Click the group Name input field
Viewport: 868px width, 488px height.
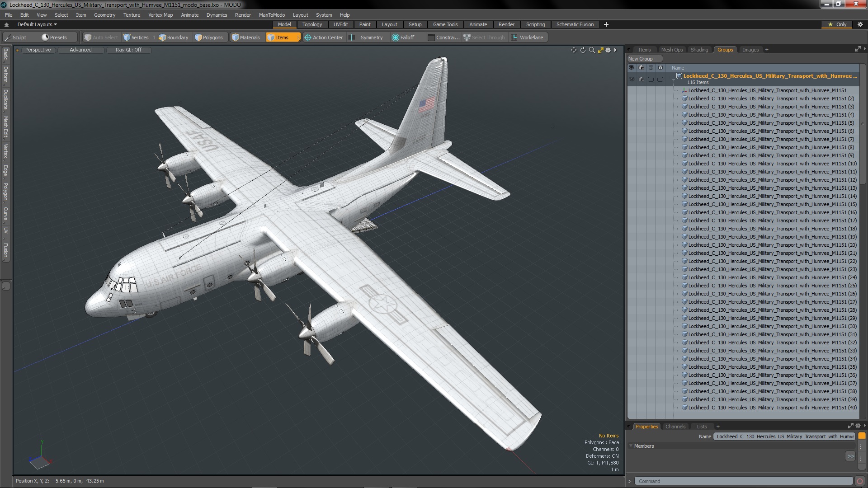(x=784, y=436)
